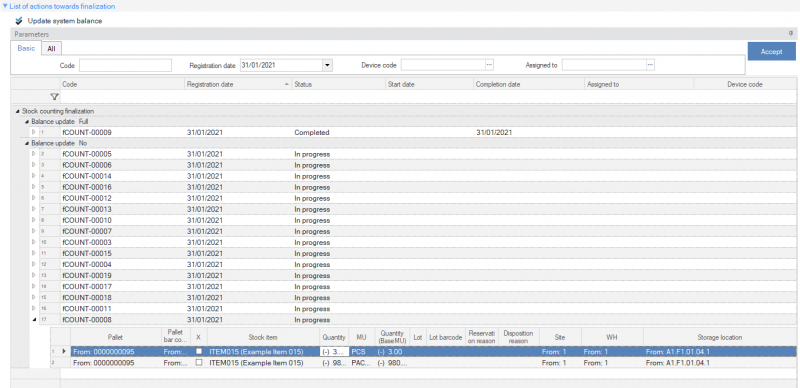
Task: Expand row fCOUNT-00016
Action: tap(34, 187)
